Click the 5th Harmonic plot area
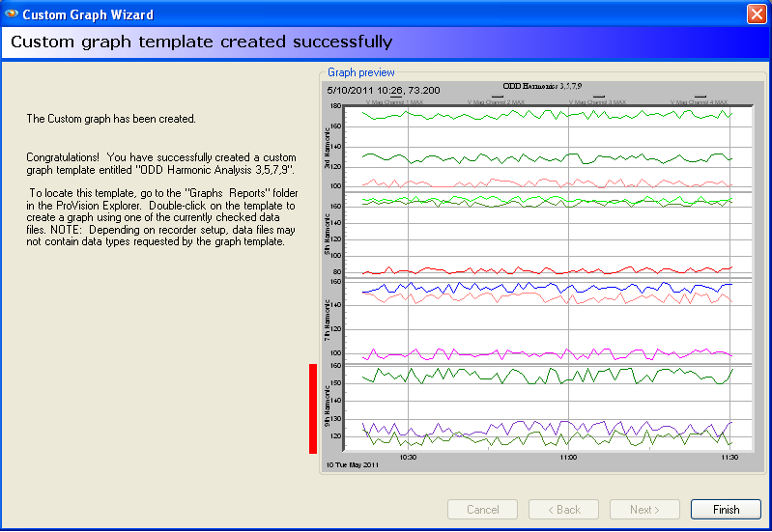The height and width of the screenshot is (532, 772). [x=548, y=235]
